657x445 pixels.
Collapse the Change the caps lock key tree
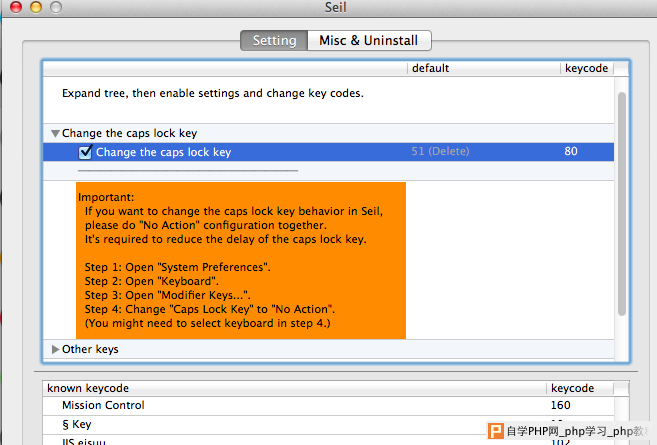[x=55, y=134]
